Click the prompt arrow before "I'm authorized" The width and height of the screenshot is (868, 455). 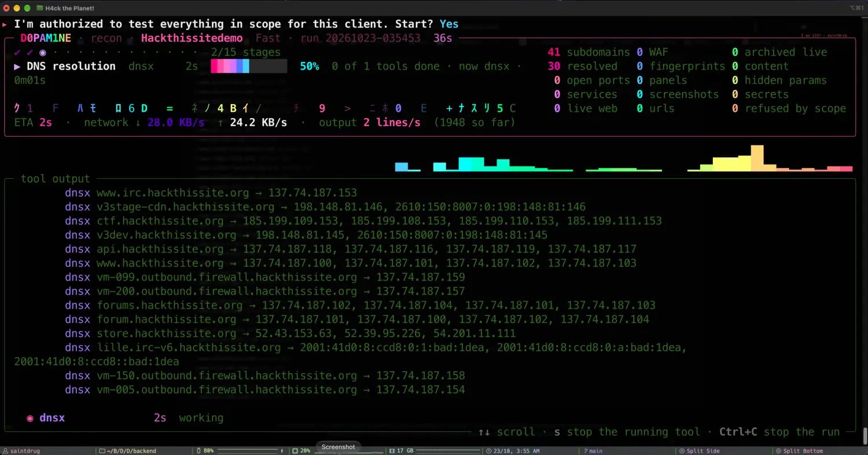[x=5, y=24]
